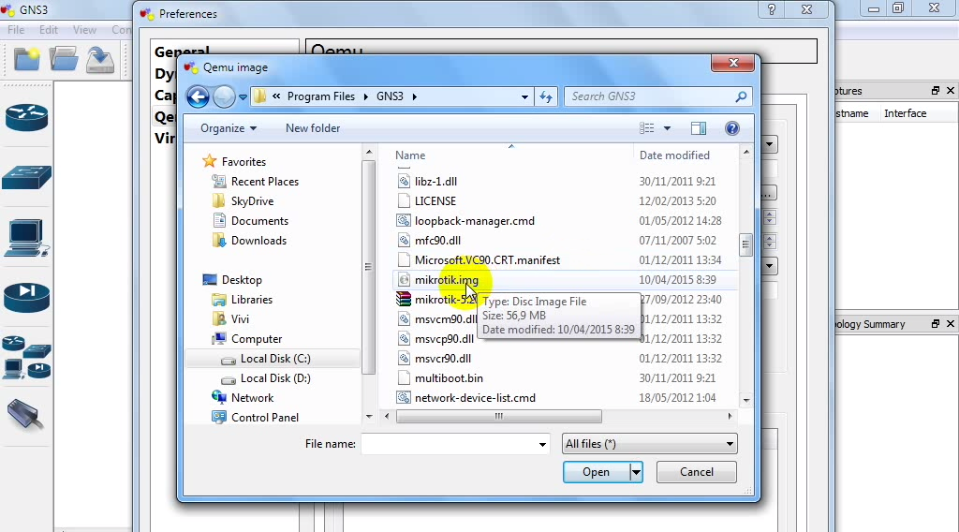This screenshot has width=959, height=532.
Task: Sort files by Date modified header
Action: tap(674, 155)
